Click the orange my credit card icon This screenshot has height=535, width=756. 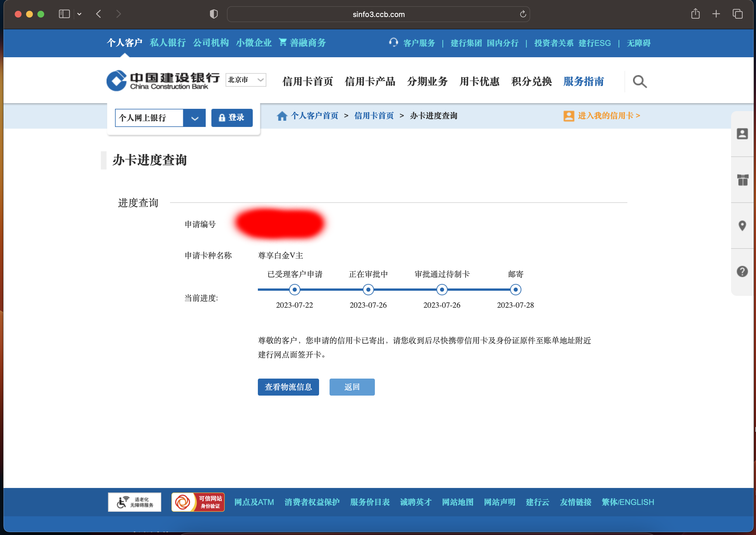[569, 116]
